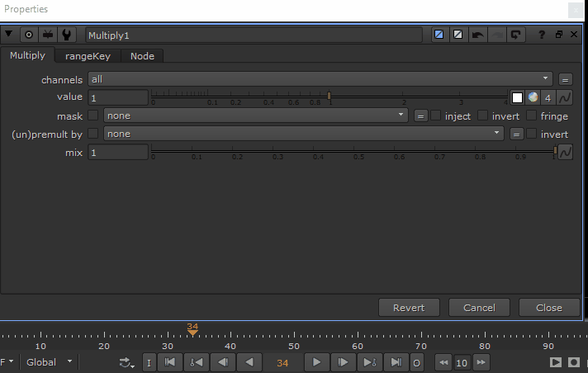Image resolution: width=588 pixels, height=373 pixels.
Task: Open the color wheel picker for value
Action: tap(533, 97)
